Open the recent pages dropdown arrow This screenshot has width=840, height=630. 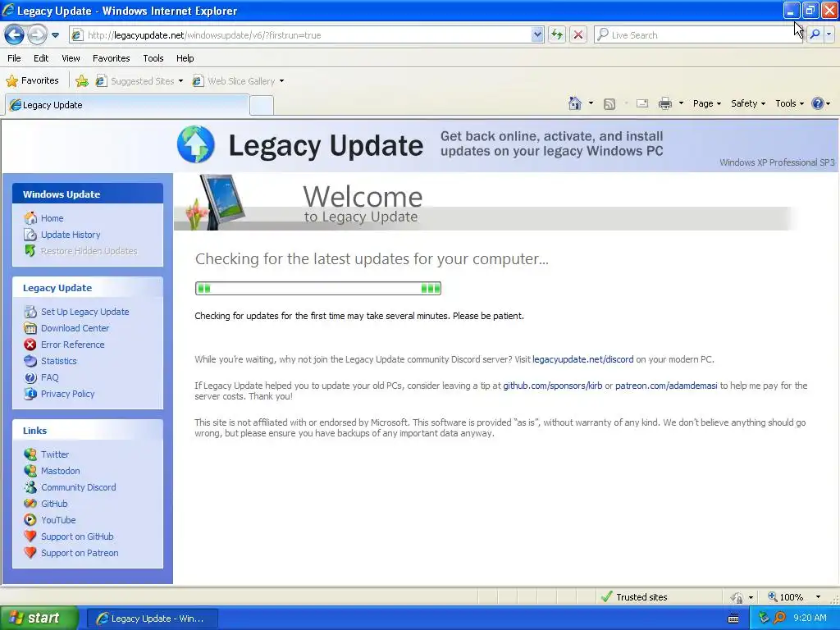point(55,35)
